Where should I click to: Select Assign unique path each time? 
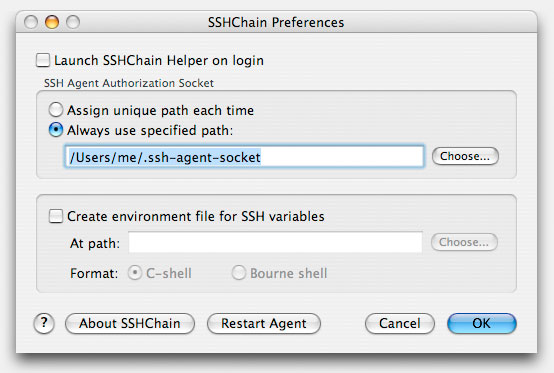56,110
